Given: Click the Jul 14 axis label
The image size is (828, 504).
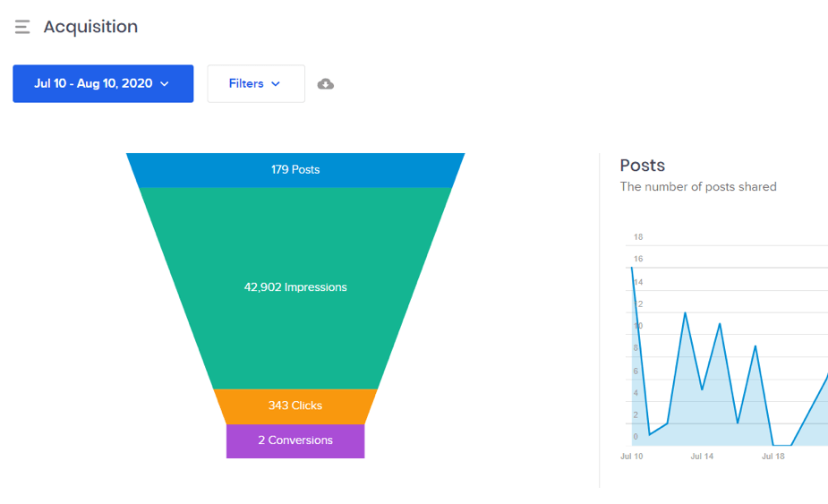Looking at the screenshot, I should click(x=702, y=456).
